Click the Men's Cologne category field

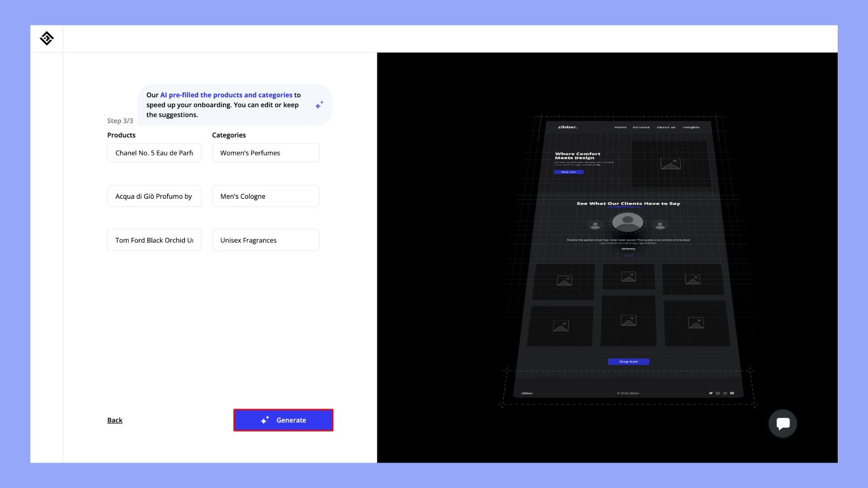click(265, 196)
